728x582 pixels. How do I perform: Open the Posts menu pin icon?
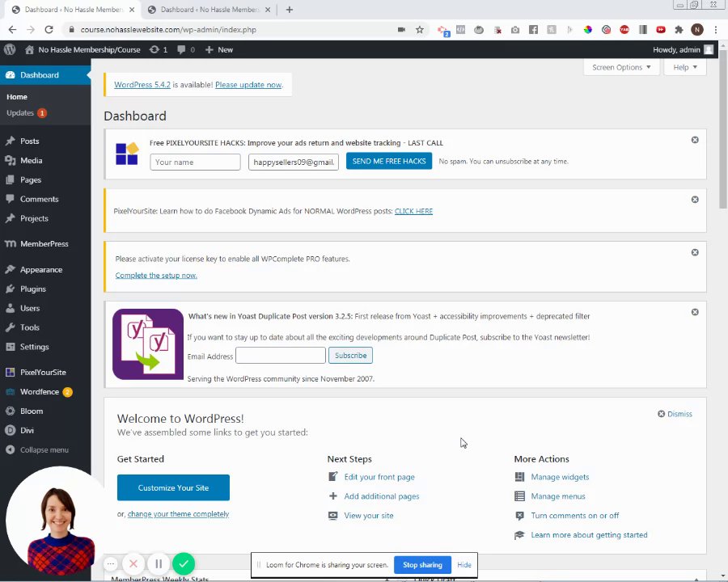(x=11, y=141)
